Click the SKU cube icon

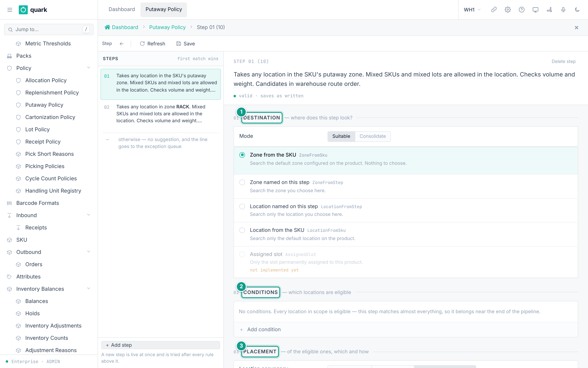(9, 240)
